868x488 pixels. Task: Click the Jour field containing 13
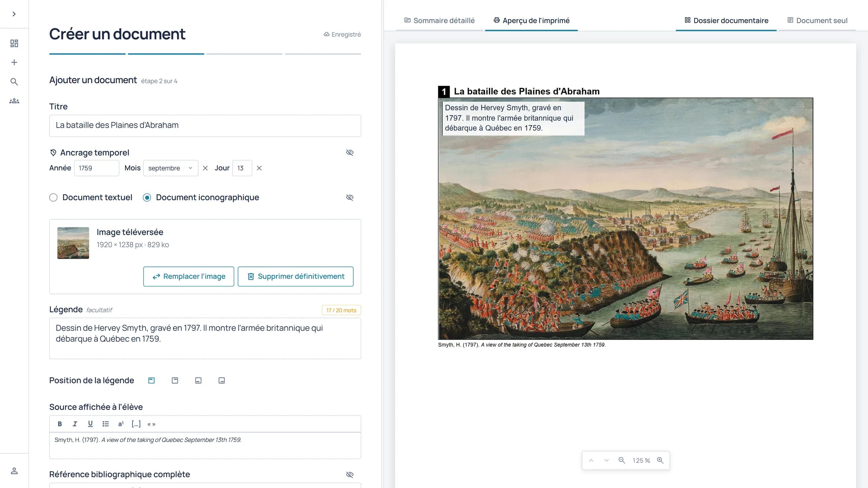pyautogui.click(x=242, y=168)
